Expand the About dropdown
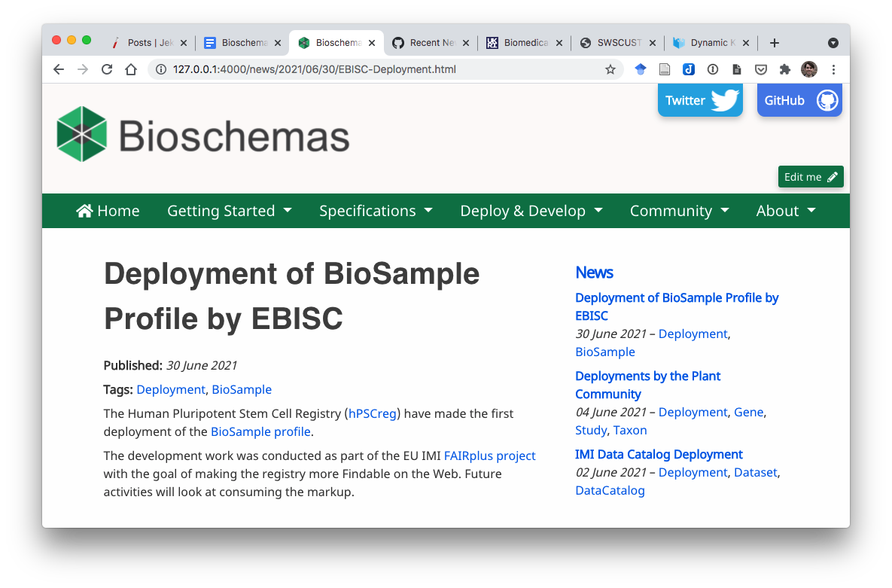 click(786, 211)
